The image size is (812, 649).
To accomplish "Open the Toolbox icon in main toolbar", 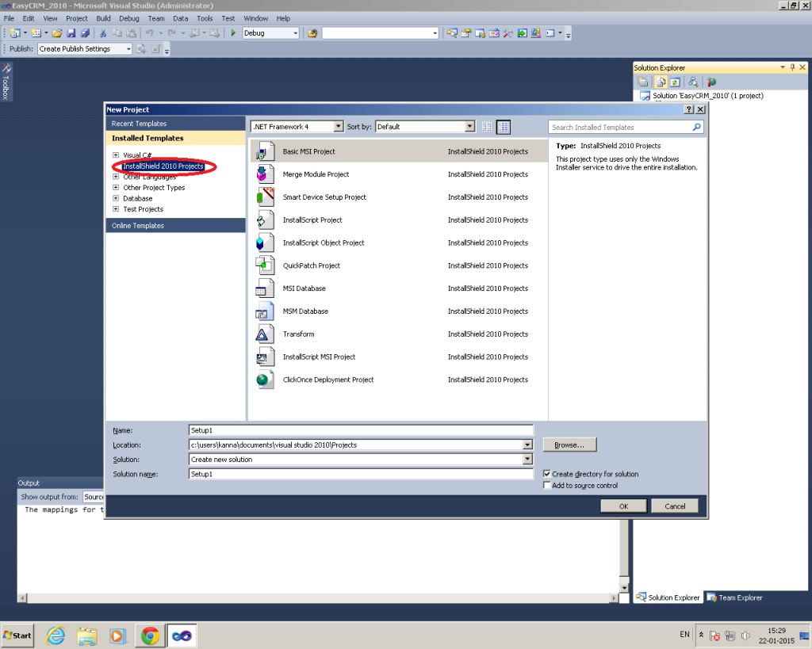I will 507,33.
